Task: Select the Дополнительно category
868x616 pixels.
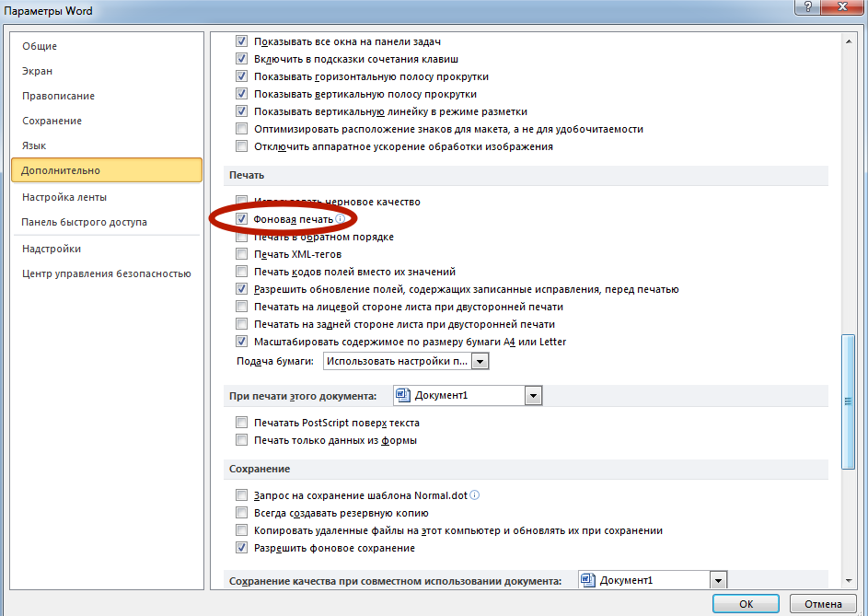Action: (x=106, y=170)
